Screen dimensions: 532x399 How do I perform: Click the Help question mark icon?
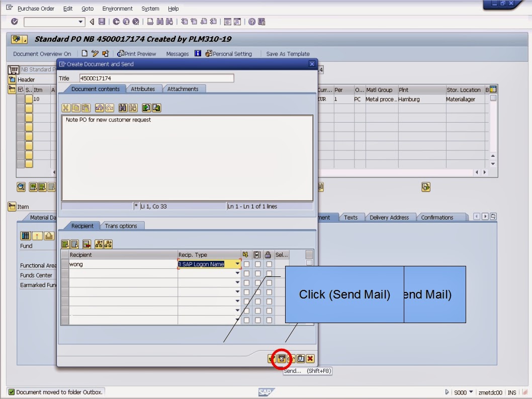(252, 22)
